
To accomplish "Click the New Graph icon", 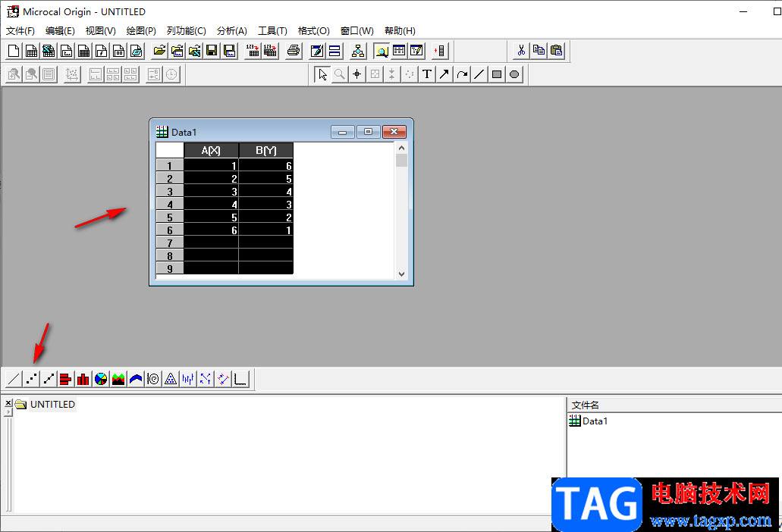I will pyautogui.click(x=66, y=51).
